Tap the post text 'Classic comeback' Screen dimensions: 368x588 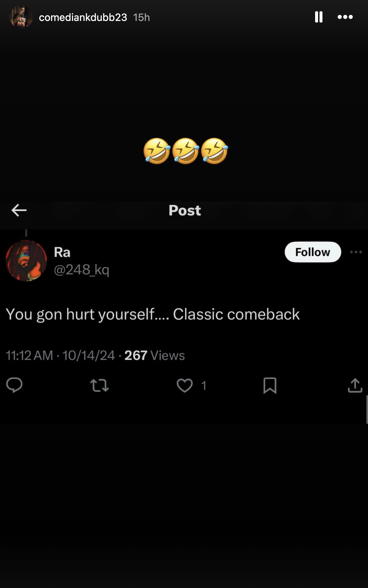(236, 315)
